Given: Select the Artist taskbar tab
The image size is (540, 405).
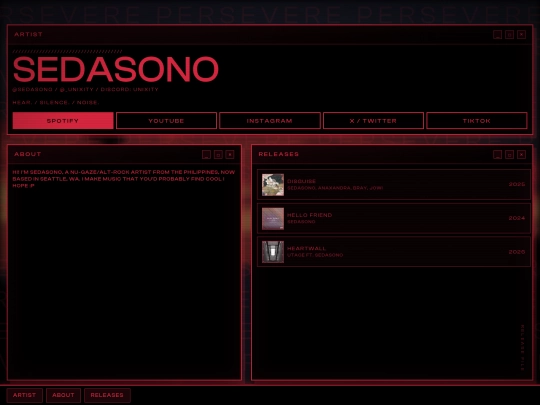Looking at the screenshot, I should coord(24,395).
